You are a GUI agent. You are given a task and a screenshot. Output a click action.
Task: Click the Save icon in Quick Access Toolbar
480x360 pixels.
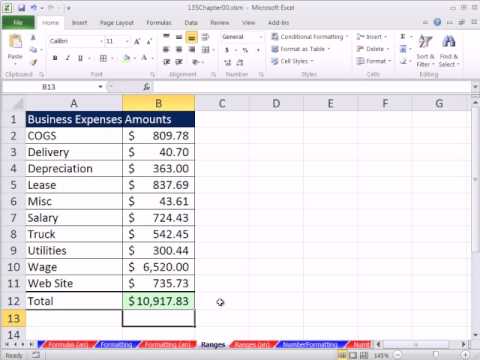(22, 7)
